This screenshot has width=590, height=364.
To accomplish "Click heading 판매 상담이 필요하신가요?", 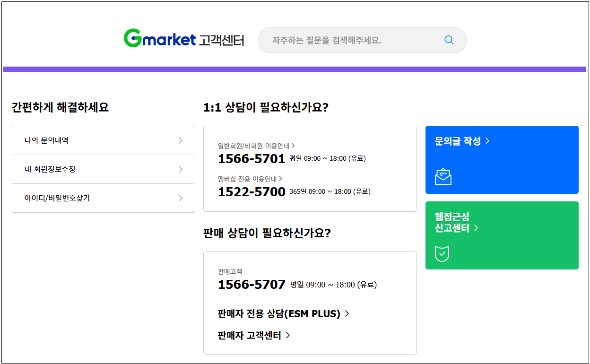I will (x=267, y=233).
